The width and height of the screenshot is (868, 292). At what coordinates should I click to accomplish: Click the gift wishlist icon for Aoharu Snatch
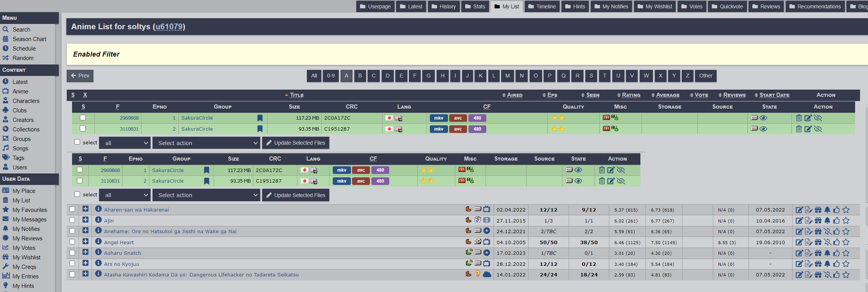click(818, 253)
